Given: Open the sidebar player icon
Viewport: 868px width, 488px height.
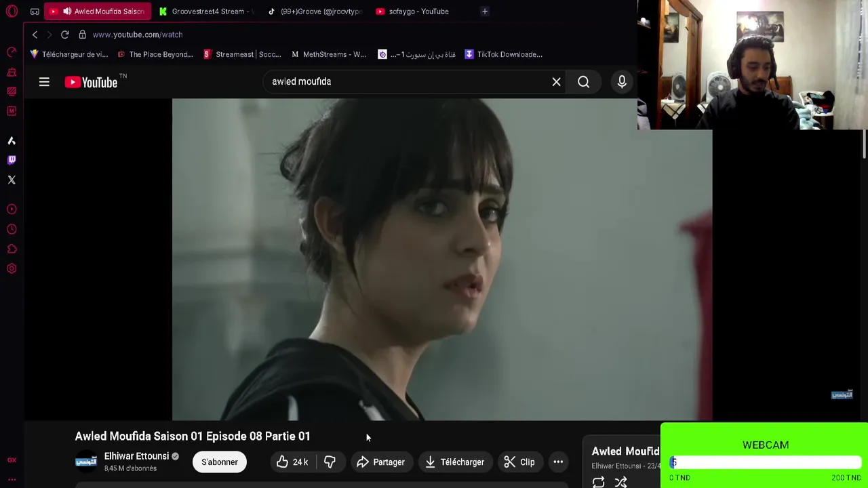Looking at the screenshot, I should pyautogui.click(x=12, y=209).
